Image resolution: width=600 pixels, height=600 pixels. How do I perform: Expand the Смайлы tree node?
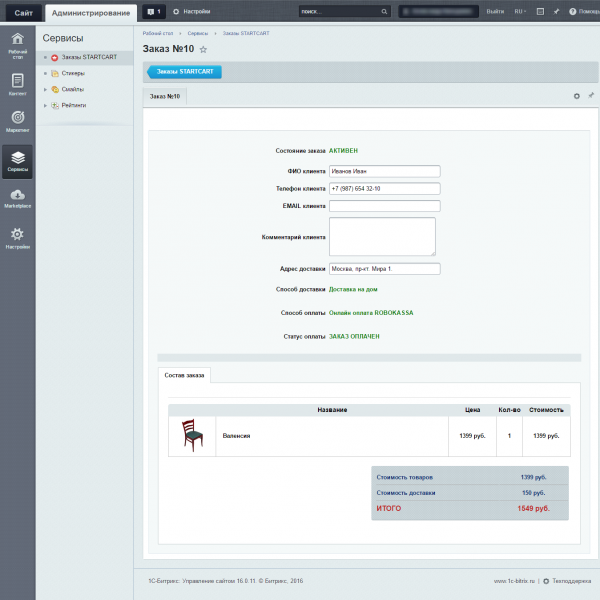(x=45, y=89)
